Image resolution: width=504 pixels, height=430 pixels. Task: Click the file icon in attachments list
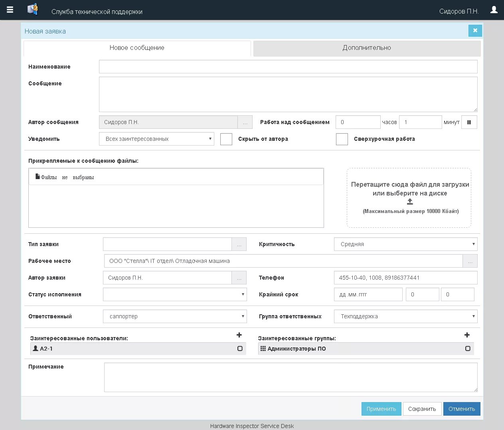[38, 176]
